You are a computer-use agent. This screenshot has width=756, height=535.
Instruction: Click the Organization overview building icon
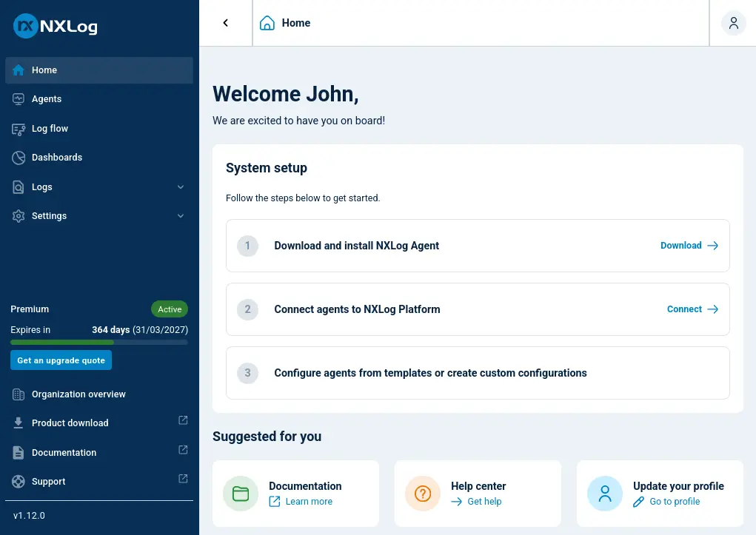point(19,394)
